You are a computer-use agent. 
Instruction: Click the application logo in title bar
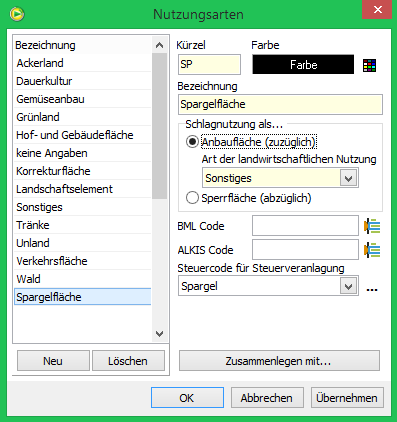(x=17, y=14)
